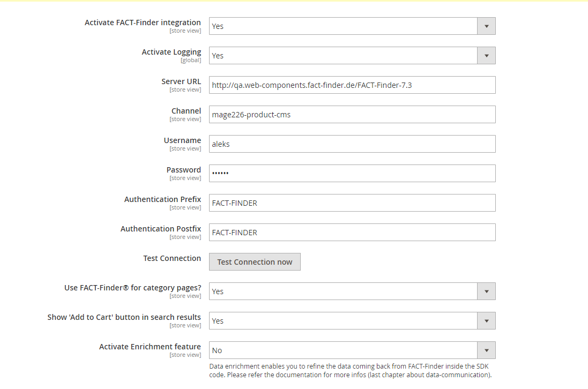Click the Data enrichment help note
Image resolution: width=588 pixels, height=389 pixels.
point(350,370)
